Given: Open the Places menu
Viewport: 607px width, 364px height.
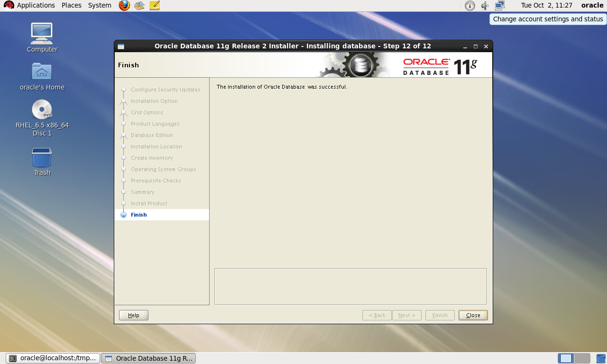Looking at the screenshot, I should (71, 5).
